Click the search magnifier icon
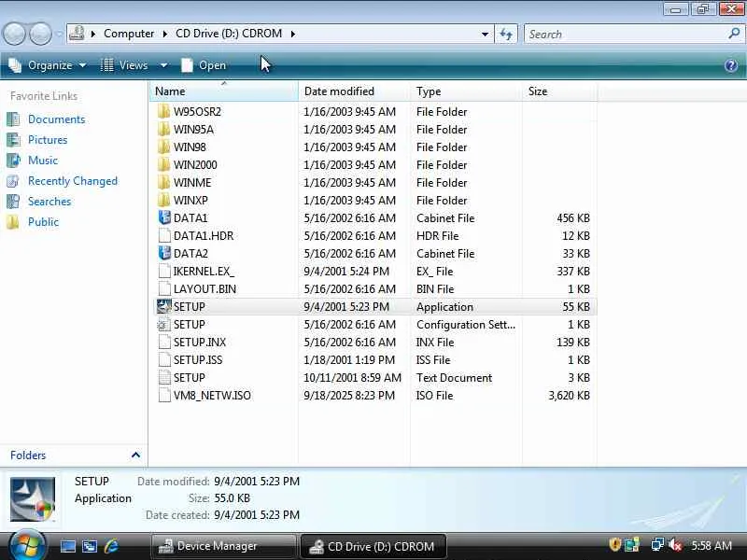The image size is (747, 560). click(734, 34)
